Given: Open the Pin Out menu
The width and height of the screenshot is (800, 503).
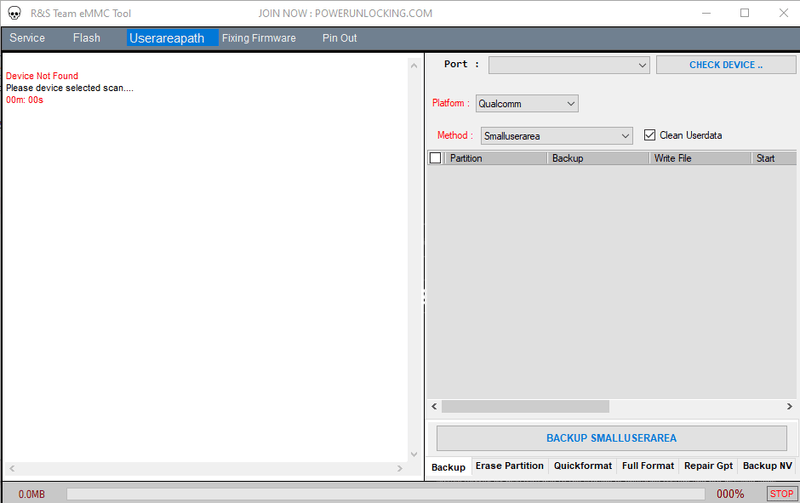Looking at the screenshot, I should [x=339, y=38].
